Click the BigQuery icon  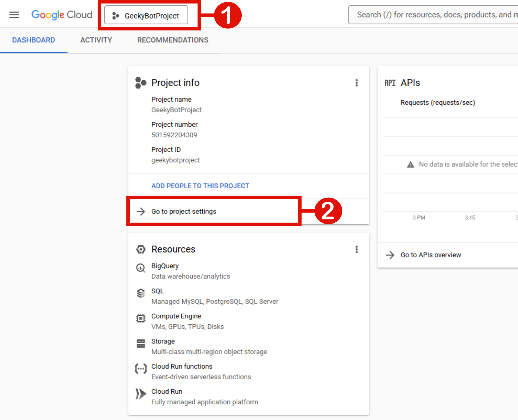pyautogui.click(x=141, y=268)
